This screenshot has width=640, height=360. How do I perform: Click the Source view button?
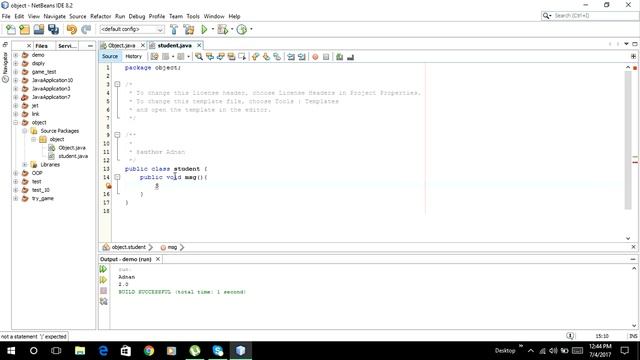110,56
